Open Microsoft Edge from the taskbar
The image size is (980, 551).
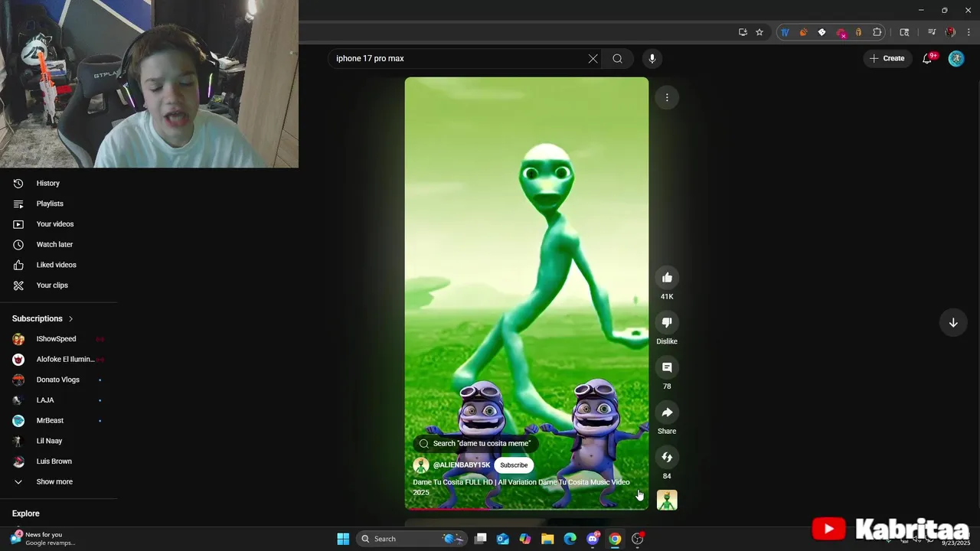coord(570,539)
